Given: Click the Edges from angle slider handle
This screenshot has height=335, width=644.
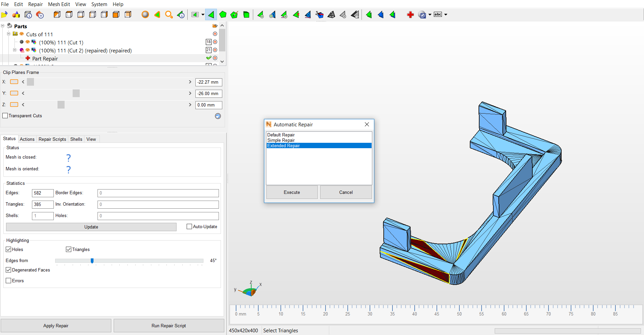Looking at the screenshot, I should tap(92, 261).
